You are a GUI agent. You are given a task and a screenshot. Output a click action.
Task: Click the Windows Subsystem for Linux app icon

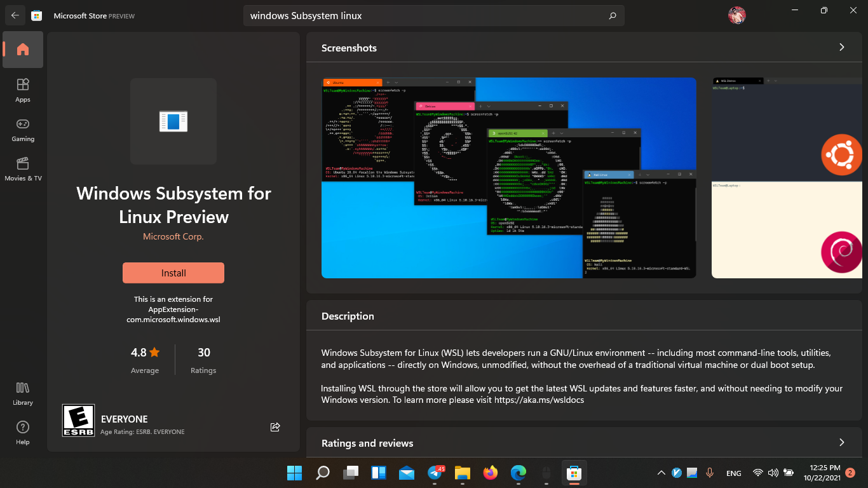point(173,121)
